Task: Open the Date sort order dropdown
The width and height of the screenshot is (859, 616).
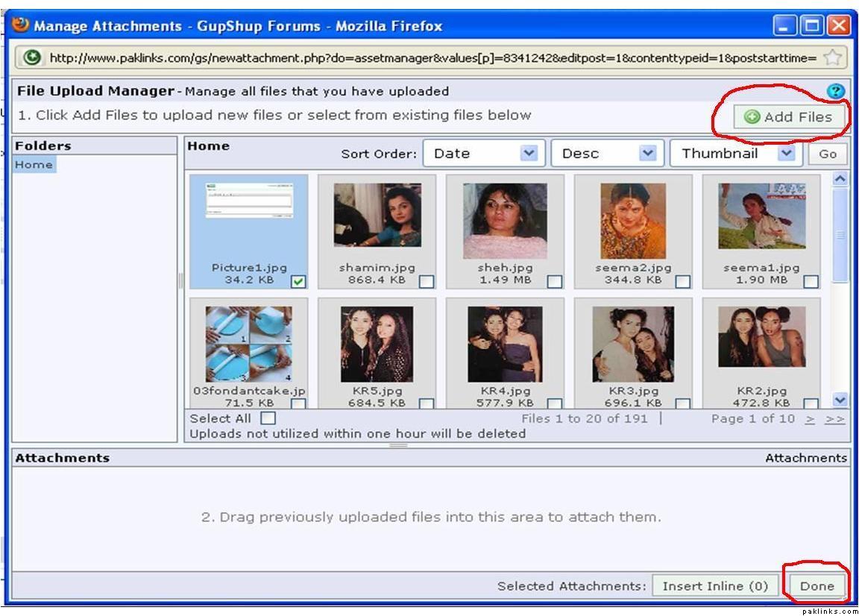Action: 484,154
